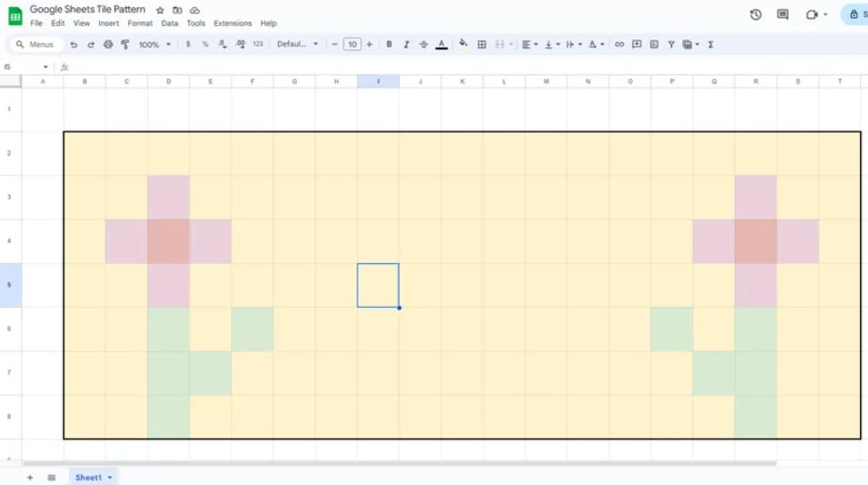Open the borders tool
Image resolution: width=868 pixels, height=485 pixels.
point(482,45)
